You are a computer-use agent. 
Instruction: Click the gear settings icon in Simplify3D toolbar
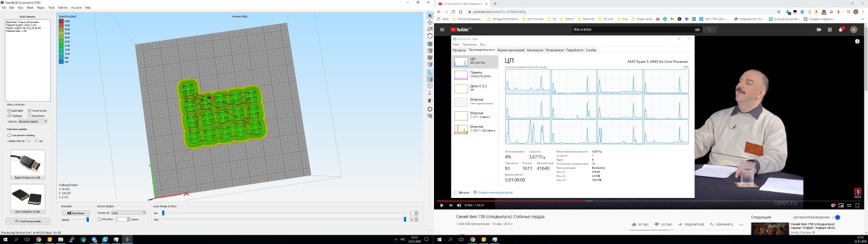coord(430,108)
